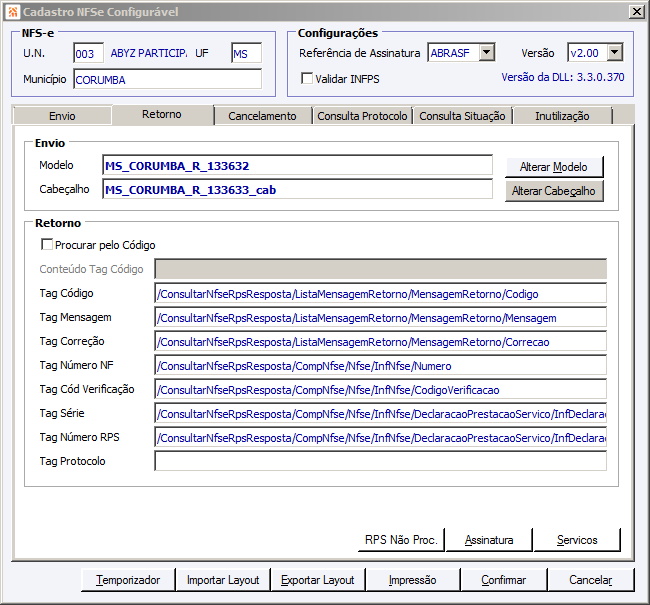Switch to the Envio tab

click(62, 116)
